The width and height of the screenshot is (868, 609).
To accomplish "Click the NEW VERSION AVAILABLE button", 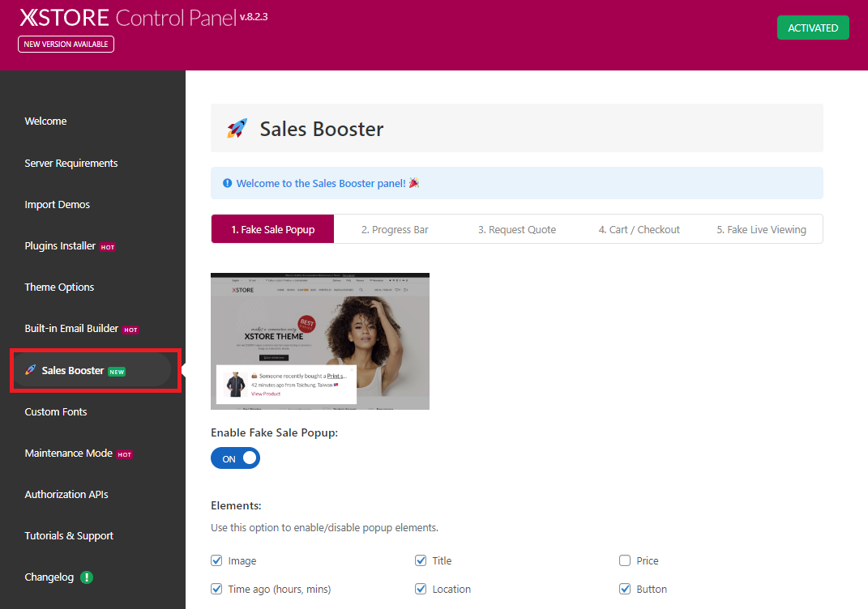I will [x=66, y=45].
